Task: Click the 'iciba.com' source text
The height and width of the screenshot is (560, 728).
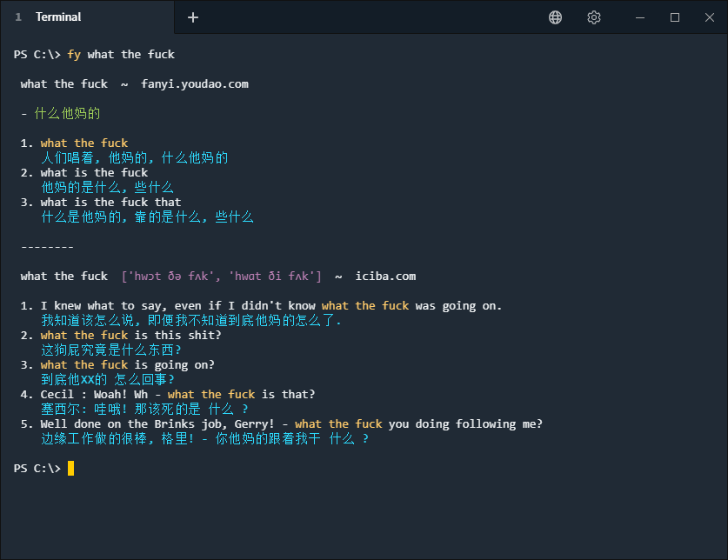Action: (x=385, y=277)
